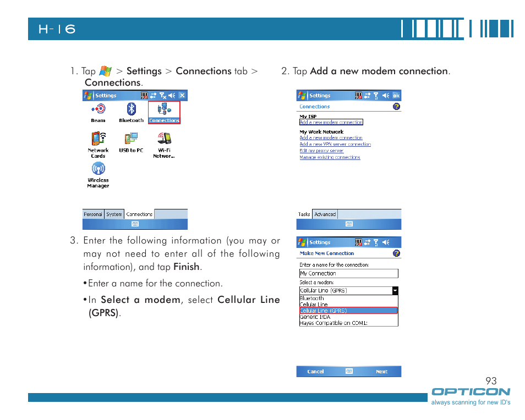Tap signal antenna icon in first Settings screen
Screen dimensions: 525x420
163,96
